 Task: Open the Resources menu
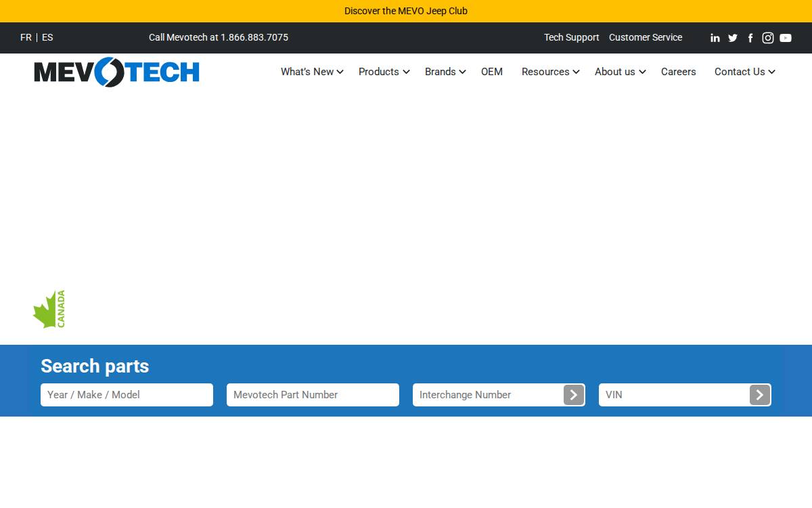(545, 72)
